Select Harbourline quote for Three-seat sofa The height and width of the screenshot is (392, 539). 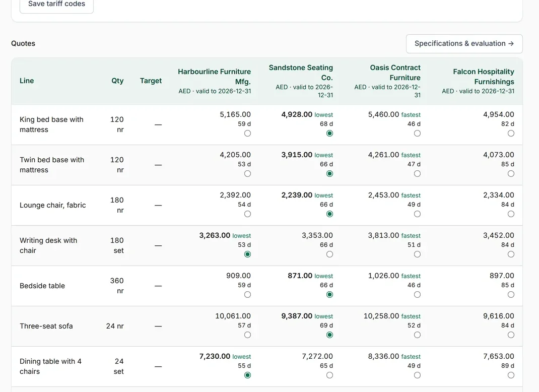pos(247,335)
